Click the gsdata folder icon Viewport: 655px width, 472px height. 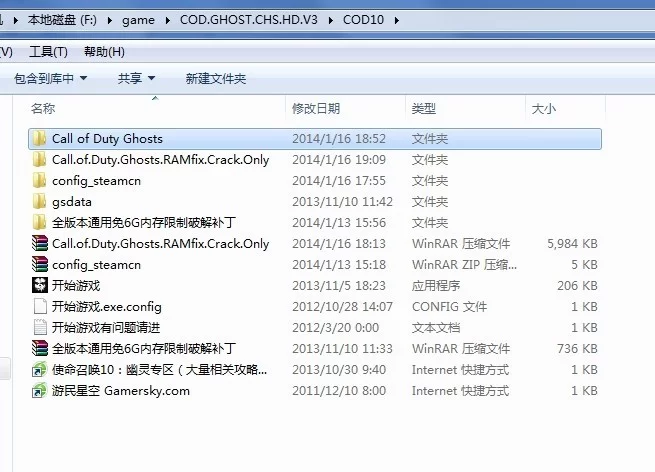point(40,202)
